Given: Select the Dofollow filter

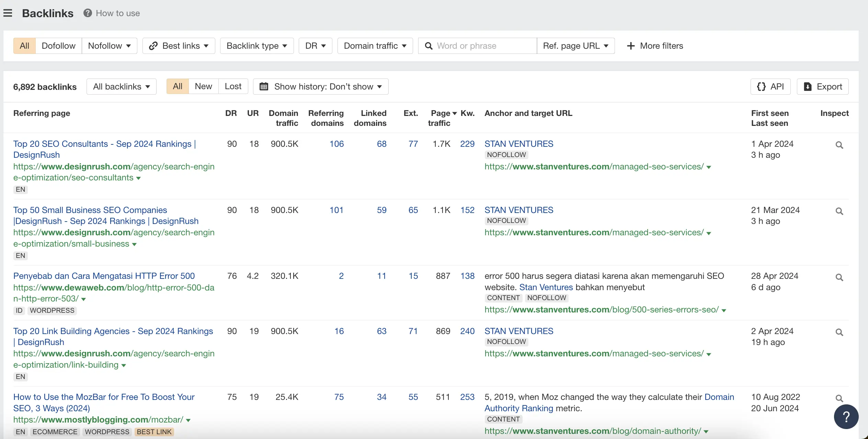Looking at the screenshot, I should click(58, 46).
